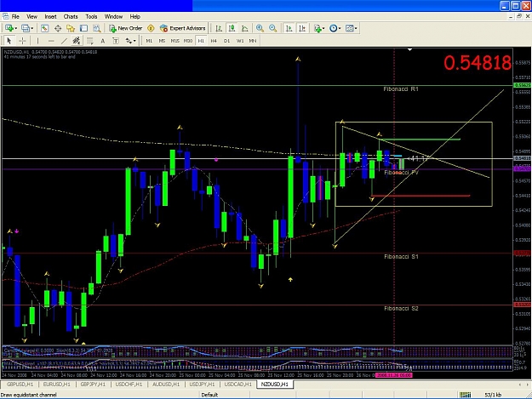Click the Fibonacci S1 level label
532x399 pixels.
(x=401, y=257)
